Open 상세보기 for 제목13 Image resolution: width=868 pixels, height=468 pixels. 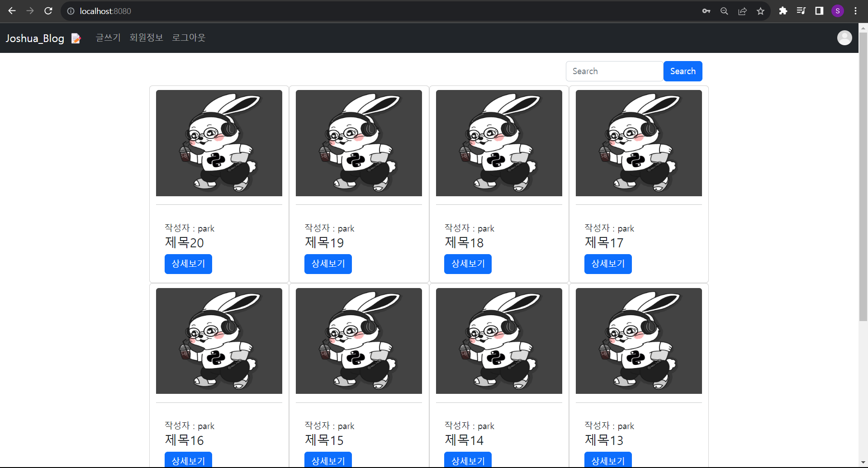tap(608, 460)
